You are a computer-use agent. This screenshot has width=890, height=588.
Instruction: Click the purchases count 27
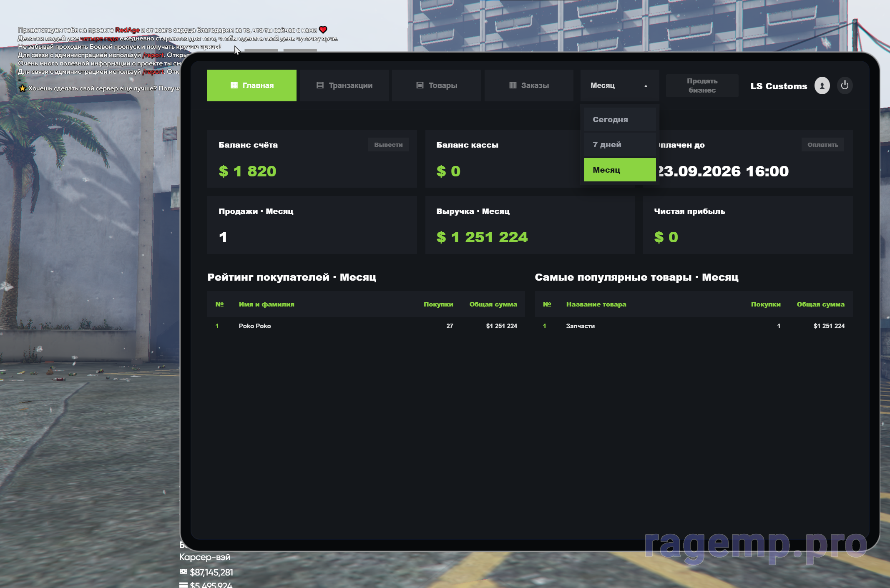coord(450,326)
